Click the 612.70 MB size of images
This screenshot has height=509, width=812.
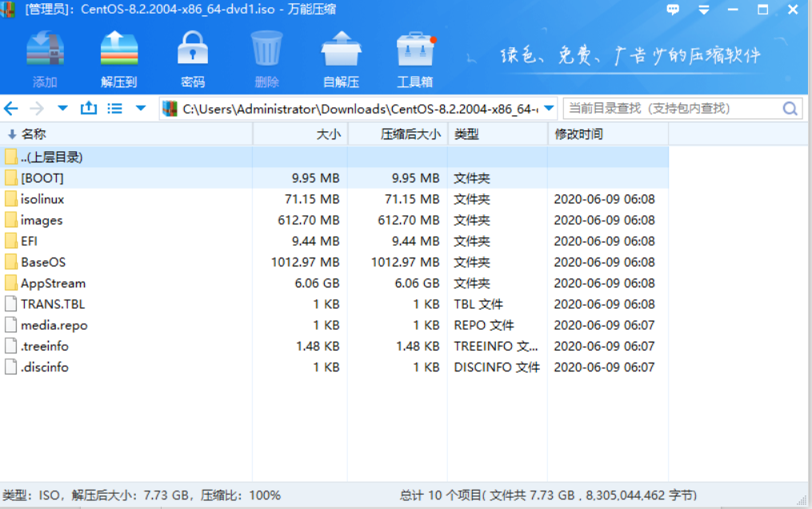point(309,220)
